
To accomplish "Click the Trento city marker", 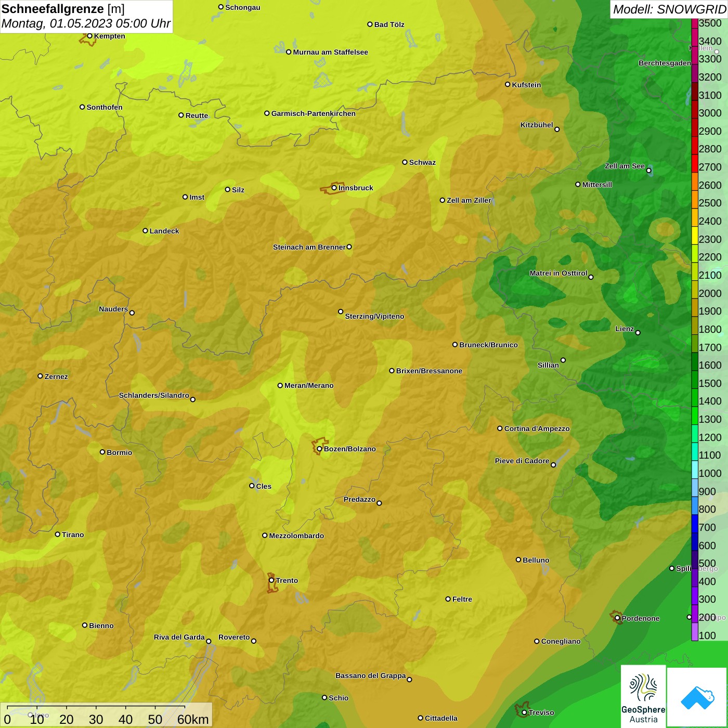I will [x=271, y=580].
